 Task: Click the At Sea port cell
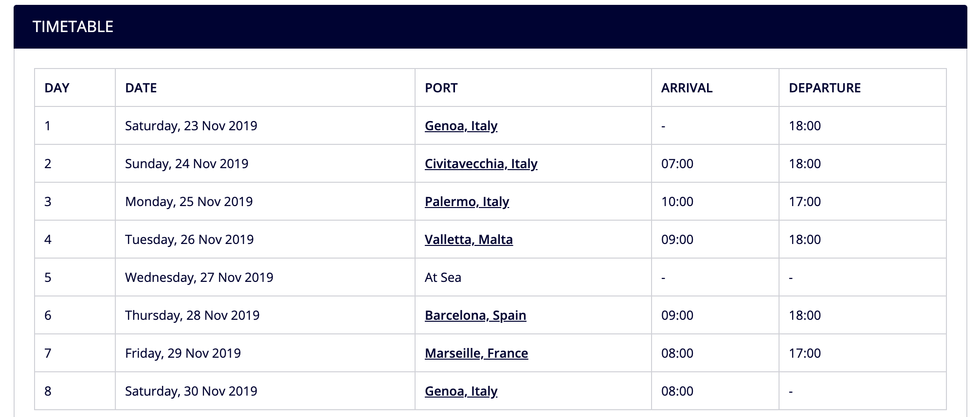(533, 278)
